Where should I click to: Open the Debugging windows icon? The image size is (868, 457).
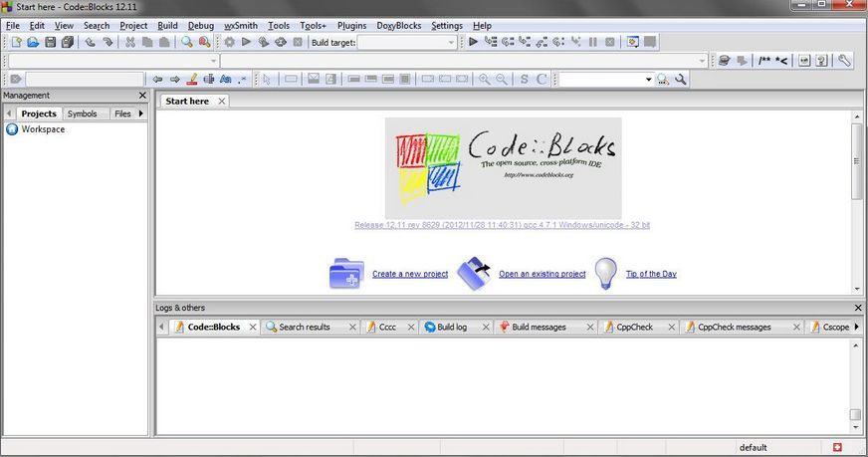(633, 42)
